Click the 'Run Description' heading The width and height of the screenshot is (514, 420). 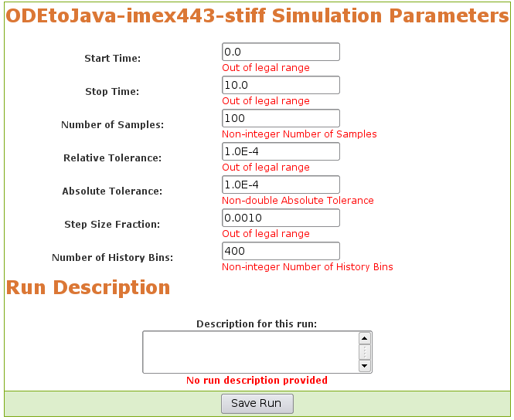coord(88,287)
